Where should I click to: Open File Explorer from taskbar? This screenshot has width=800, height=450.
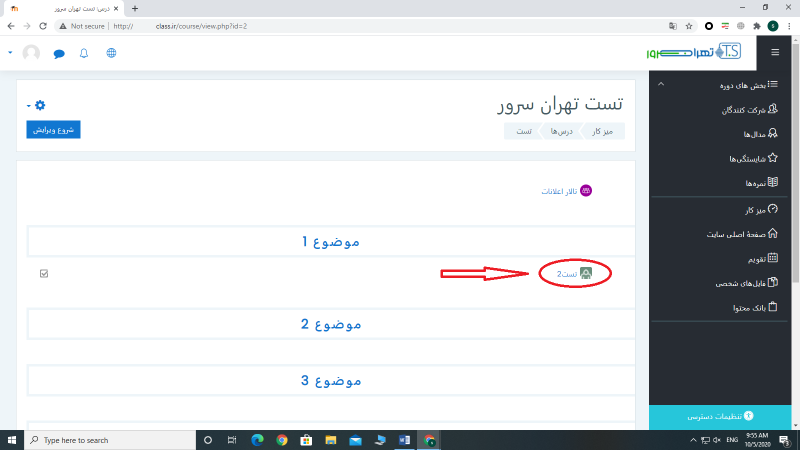[x=331, y=440]
